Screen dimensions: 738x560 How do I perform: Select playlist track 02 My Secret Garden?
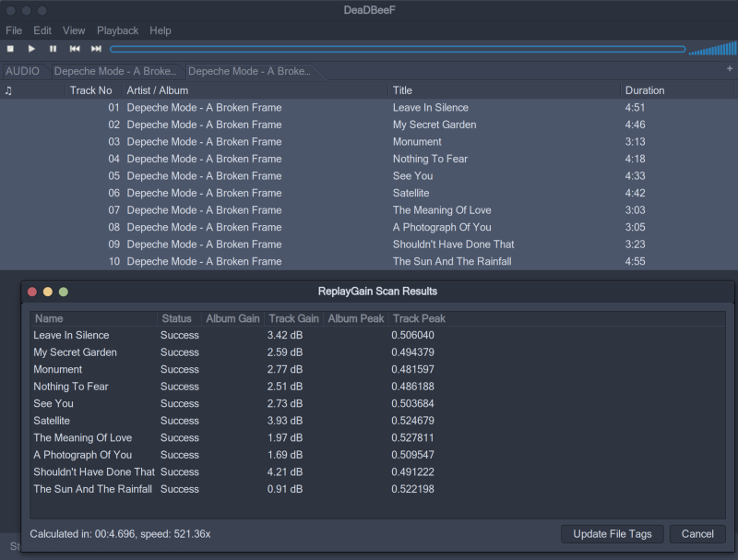click(x=369, y=125)
